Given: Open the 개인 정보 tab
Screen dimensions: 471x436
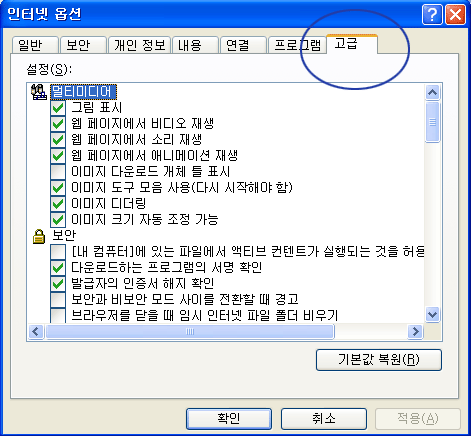Looking at the screenshot, I should coord(139,45).
